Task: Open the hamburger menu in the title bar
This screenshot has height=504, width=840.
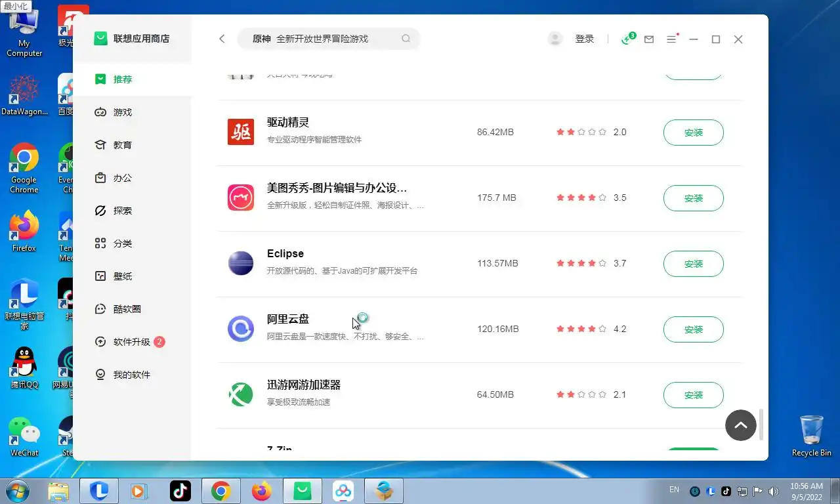Action: (x=671, y=39)
